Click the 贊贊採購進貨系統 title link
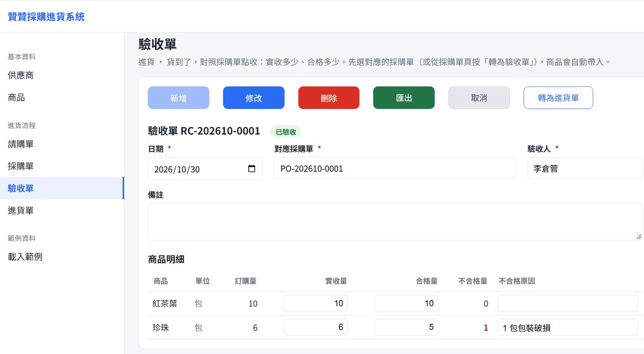Image resolution: width=644 pixels, height=354 pixels. (x=46, y=17)
